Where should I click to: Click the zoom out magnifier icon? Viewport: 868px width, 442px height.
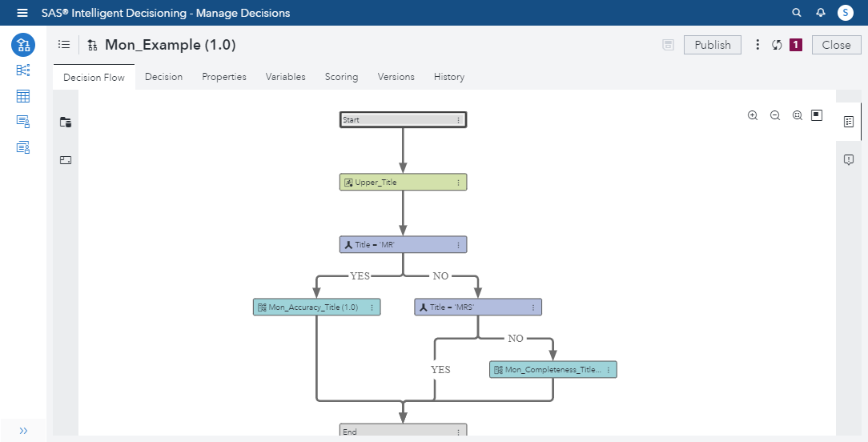pos(775,115)
